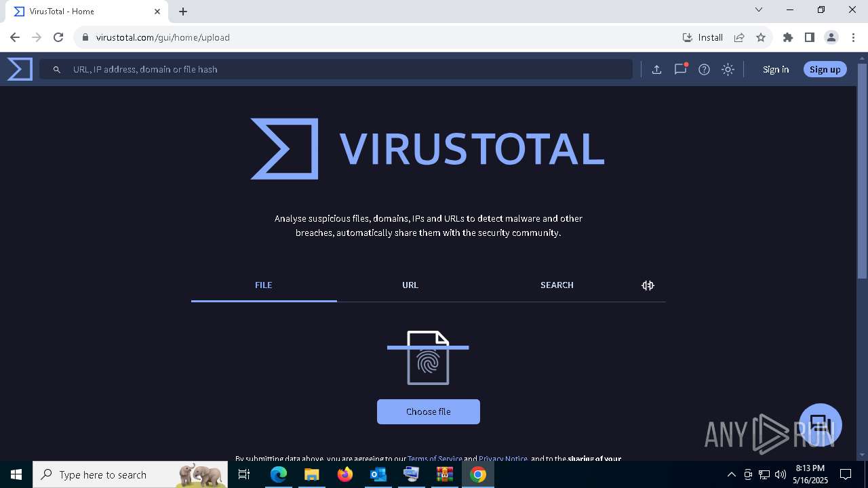Open the API code icon next to the SEARCH tab
The height and width of the screenshot is (488, 868).
(648, 285)
